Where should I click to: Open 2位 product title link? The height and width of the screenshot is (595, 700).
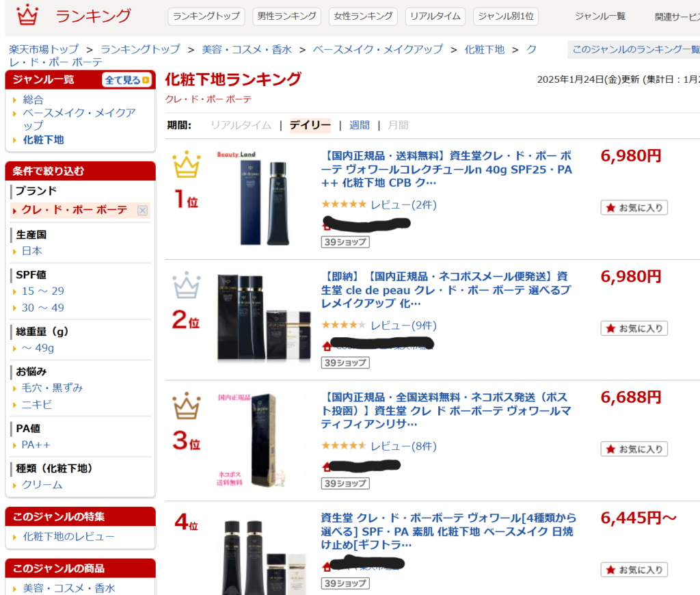(x=446, y=290)
